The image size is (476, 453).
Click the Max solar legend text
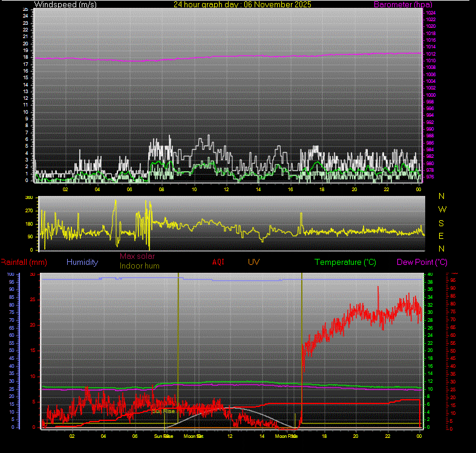click(x=137, y=256)
